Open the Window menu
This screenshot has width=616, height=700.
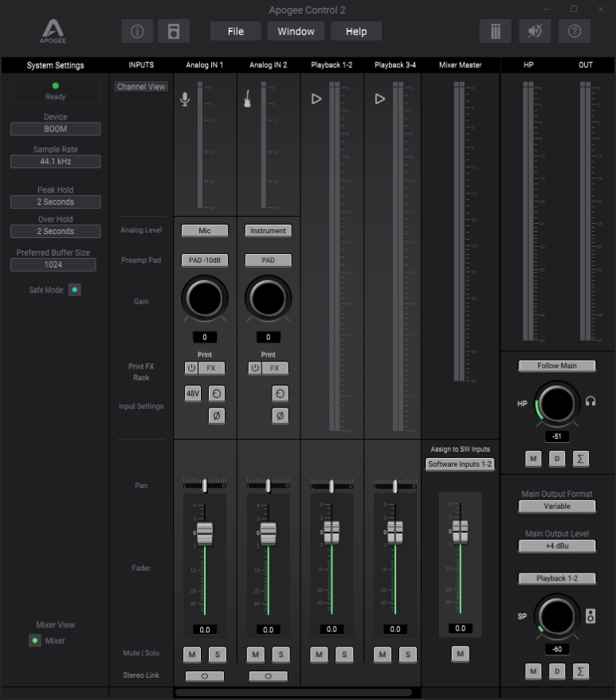[x=296, y=31]
